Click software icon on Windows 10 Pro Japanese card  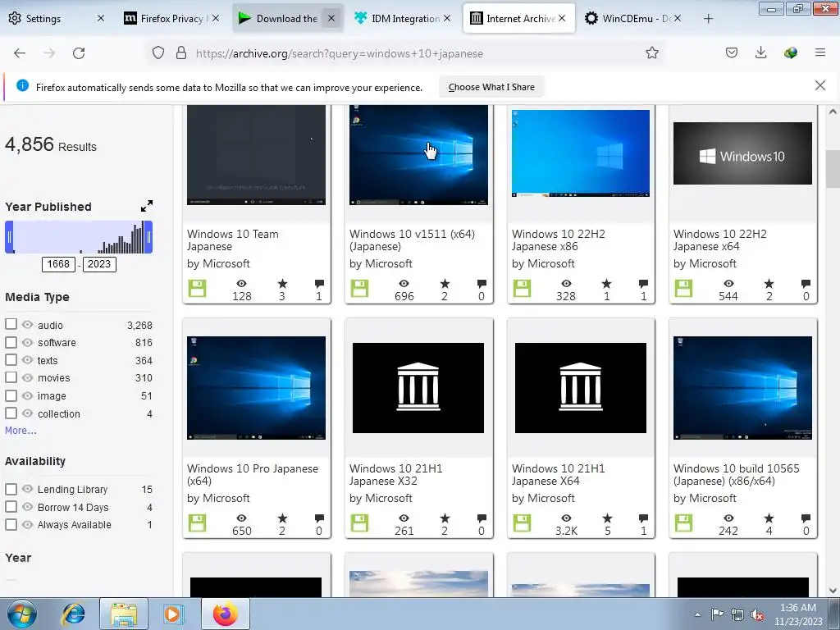[197, 523]
